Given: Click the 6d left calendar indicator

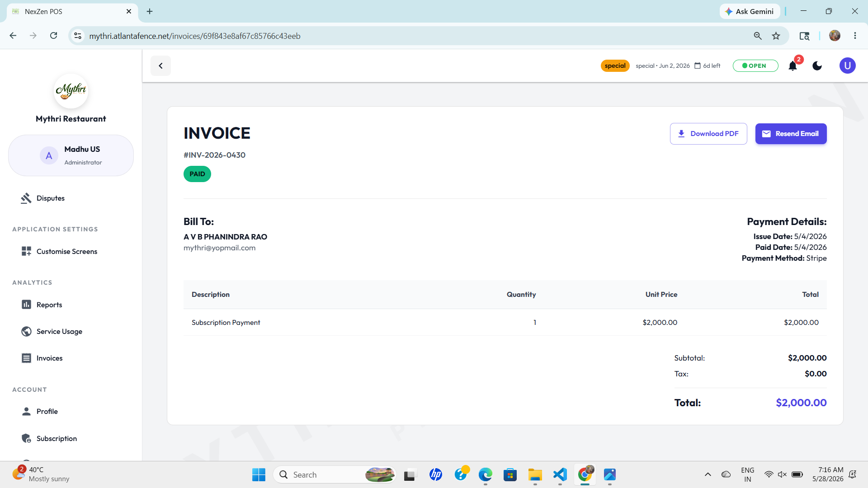Looking at the screenshot, I should point(708,66).
